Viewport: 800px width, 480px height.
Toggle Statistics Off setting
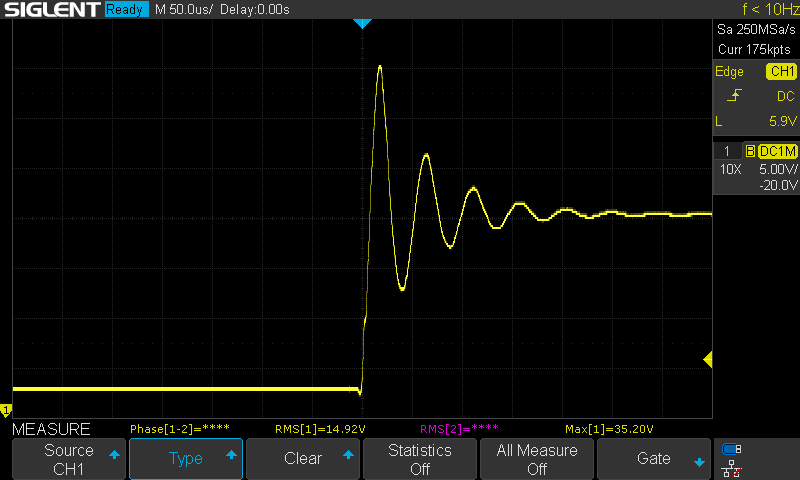coord(420,459)
